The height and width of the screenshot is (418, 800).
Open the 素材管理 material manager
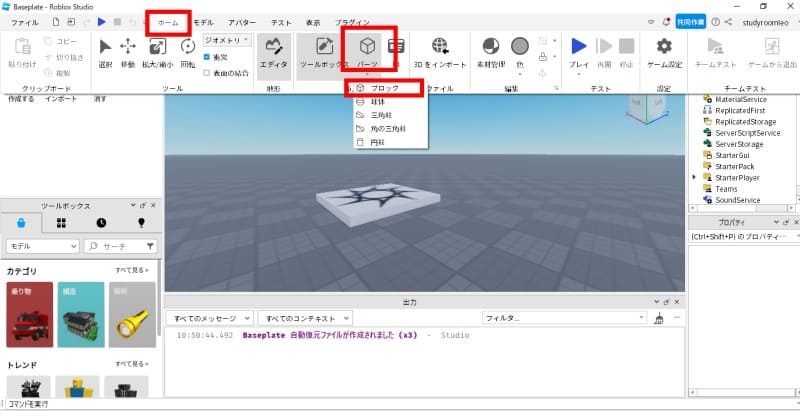[x=491, y=53]
